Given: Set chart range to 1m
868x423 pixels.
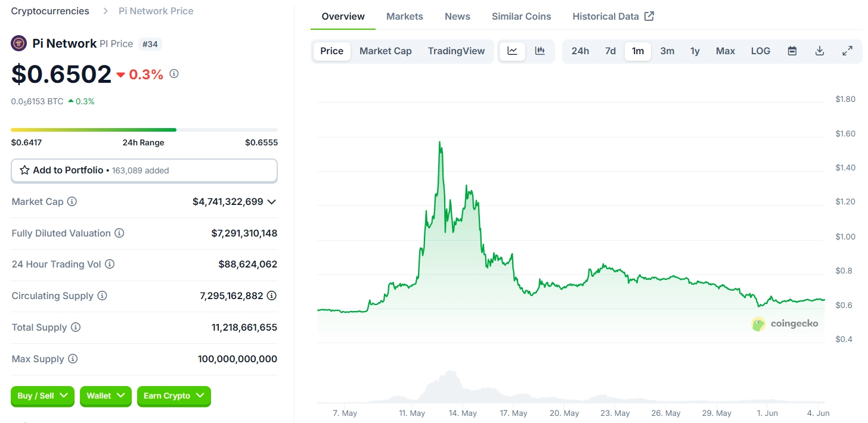Looking at the screenshot, I should coord(638,51).
